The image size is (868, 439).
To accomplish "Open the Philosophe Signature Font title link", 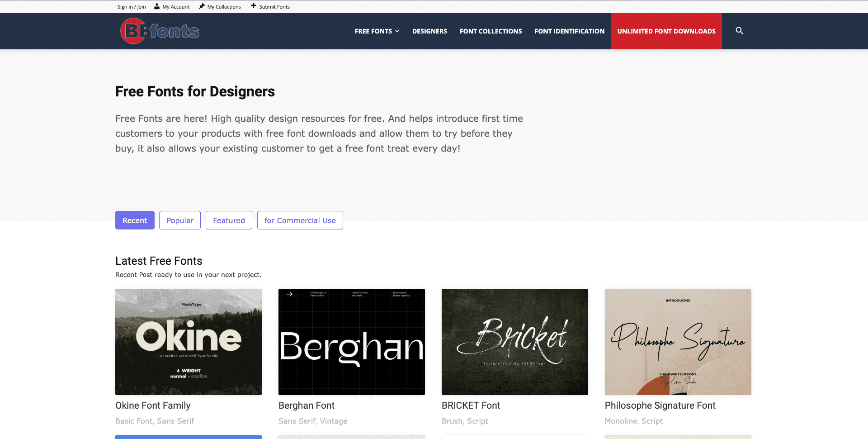I will coord(660,406).
